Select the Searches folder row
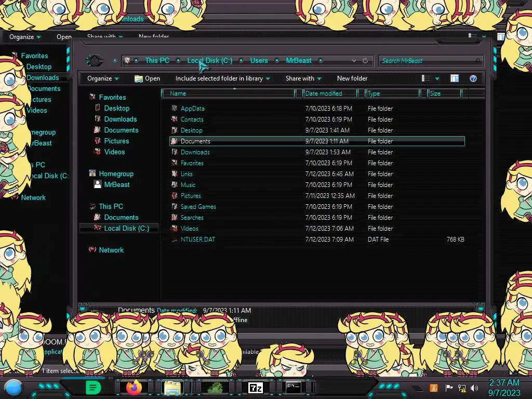Screen dimensions: 532x399 317,218
